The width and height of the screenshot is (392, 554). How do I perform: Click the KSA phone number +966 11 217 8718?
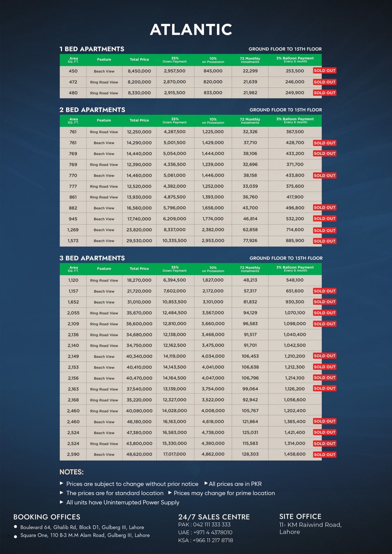pyautogui.click(x=213, y=540)
